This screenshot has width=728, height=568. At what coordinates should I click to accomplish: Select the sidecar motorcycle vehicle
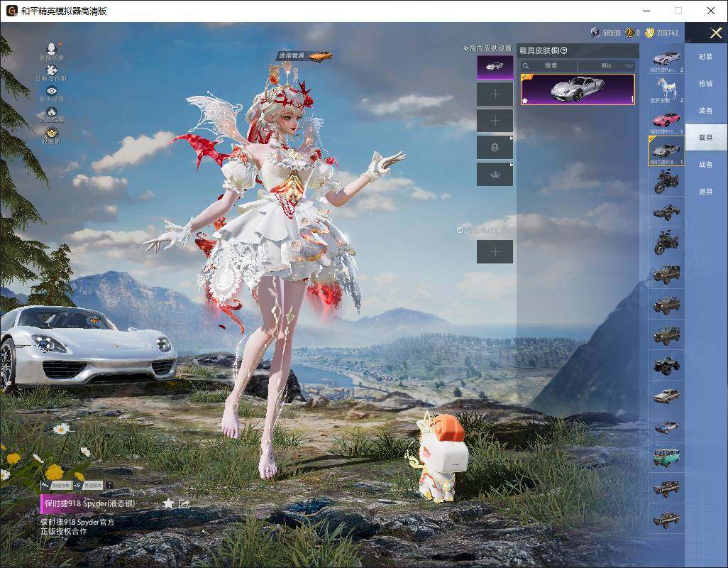point(666,243)
